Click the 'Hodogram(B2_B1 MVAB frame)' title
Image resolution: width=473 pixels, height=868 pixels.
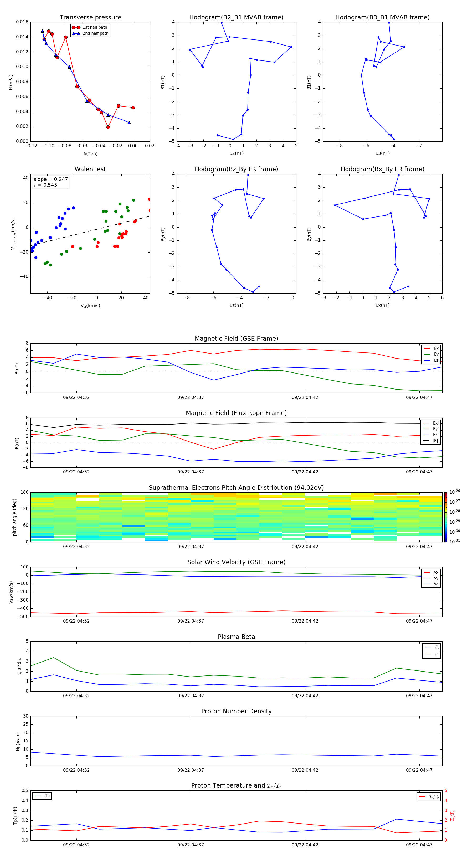(x=236, y=18)
